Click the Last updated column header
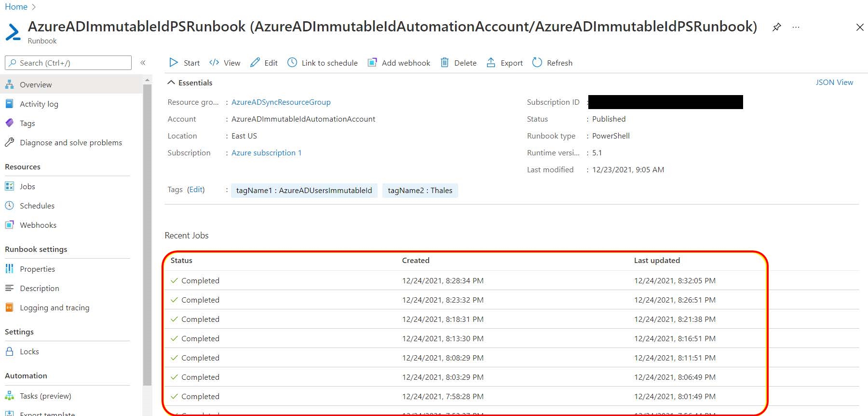Viewport: 868px width, 416px height. [657, 260]
